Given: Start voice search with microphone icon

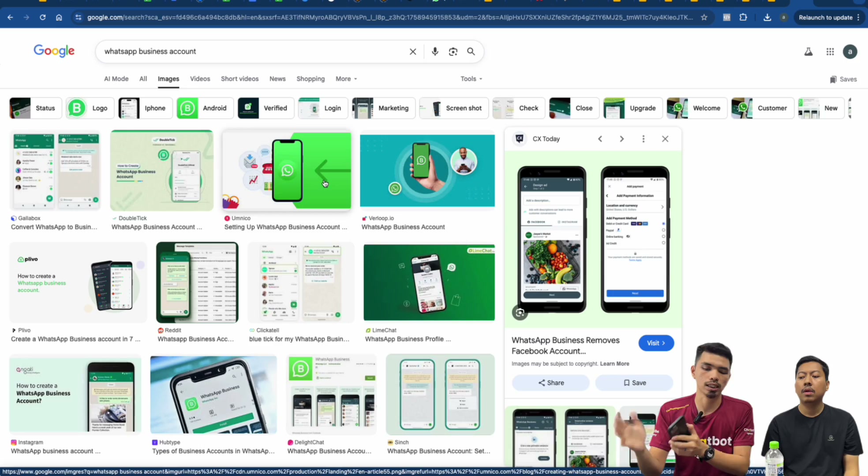Looking at the screenshot, I should (435, 52).
